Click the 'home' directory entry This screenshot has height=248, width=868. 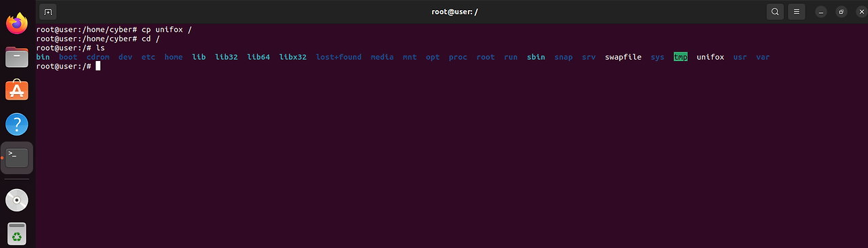[174, 57]
